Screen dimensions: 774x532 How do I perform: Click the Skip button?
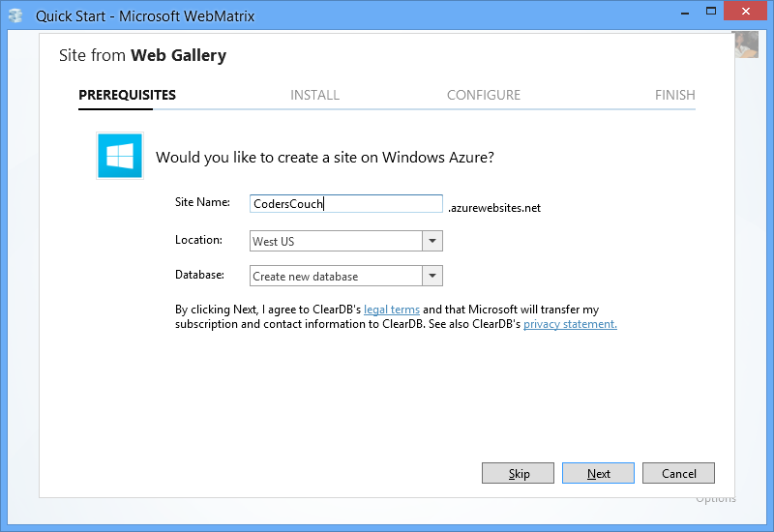518,473
